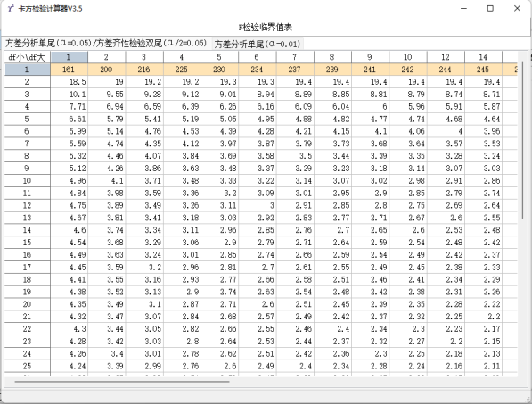Image resolution: width=532 pixels, height=405 pixels.
Task: Click the df小\df大 corner header cell
Action: tap(27, 57)
